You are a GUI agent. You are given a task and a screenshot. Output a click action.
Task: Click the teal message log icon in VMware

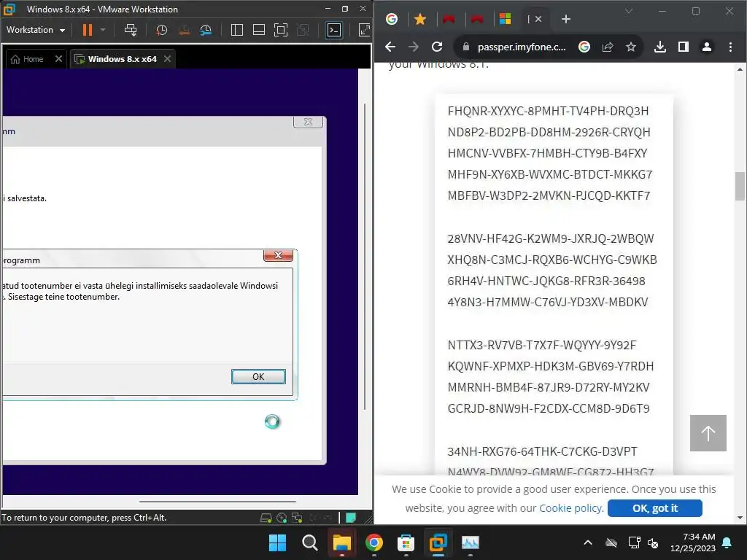point(351,518)
